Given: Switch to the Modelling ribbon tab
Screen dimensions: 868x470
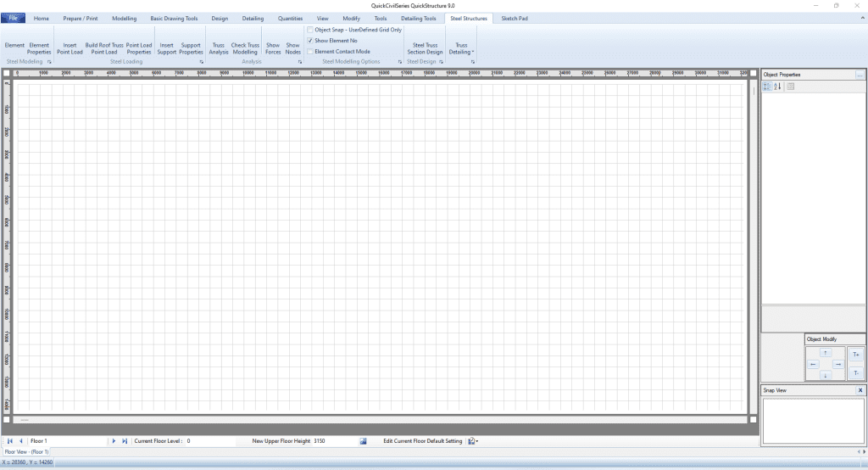Looking at the screenshot, I should coord(124,18).
